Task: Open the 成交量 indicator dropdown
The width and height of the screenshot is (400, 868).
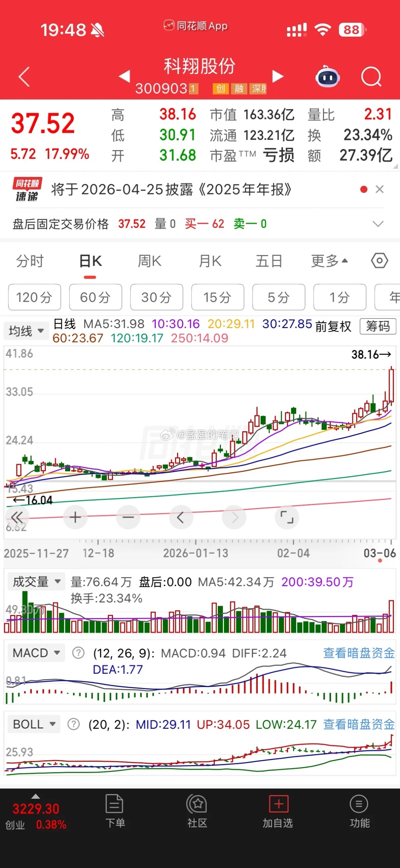Action: pyautogui.click(x=37, y=581)
